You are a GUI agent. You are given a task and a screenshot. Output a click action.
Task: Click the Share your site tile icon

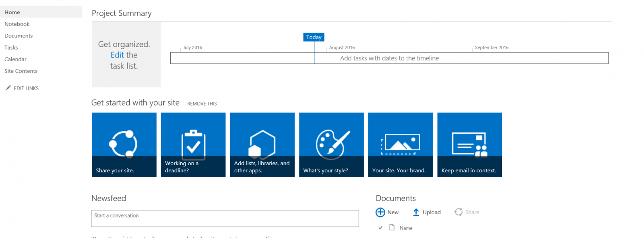123,144
